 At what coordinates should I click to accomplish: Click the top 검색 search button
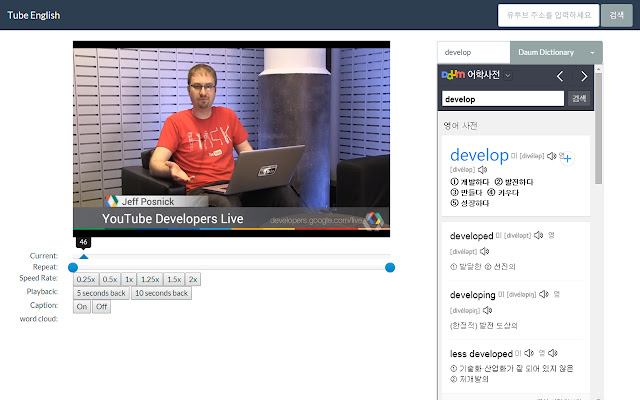pyautogui.click(x=616, y=15)
